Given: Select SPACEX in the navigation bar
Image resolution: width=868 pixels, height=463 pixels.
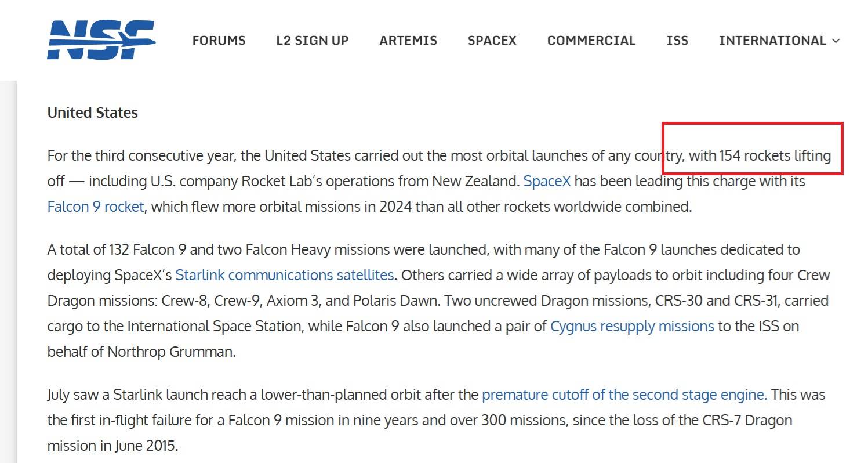Looking at the screenshot, I should 492,41.
